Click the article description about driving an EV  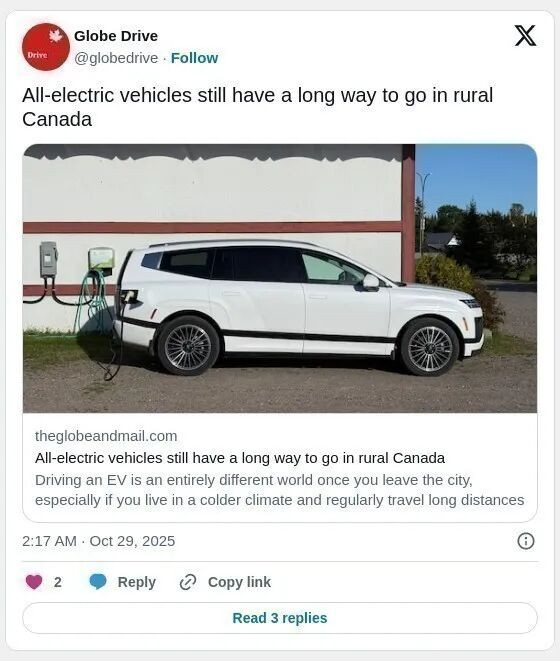pyautogui.click(x=280, y=490)
